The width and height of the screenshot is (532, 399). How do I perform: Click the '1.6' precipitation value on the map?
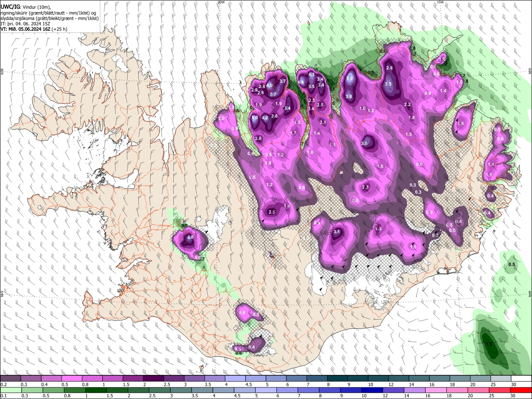pyautogui.click(x=362, y=108)
